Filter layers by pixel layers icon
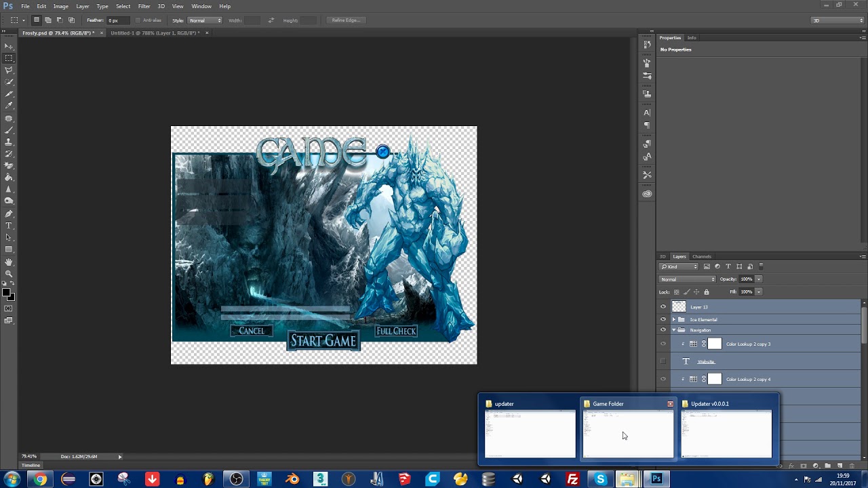 pos(707,266)
